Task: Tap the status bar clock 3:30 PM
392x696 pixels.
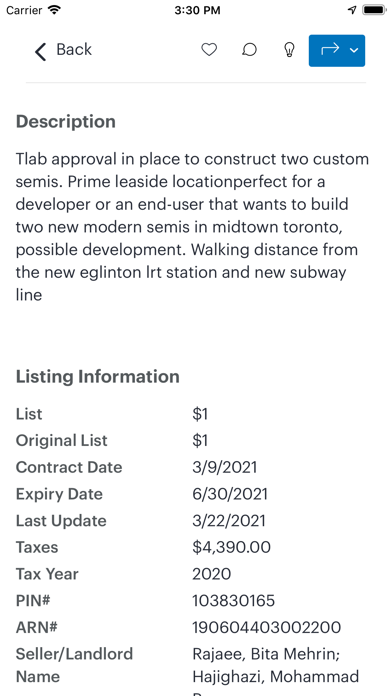Action: tap(197, 10)
